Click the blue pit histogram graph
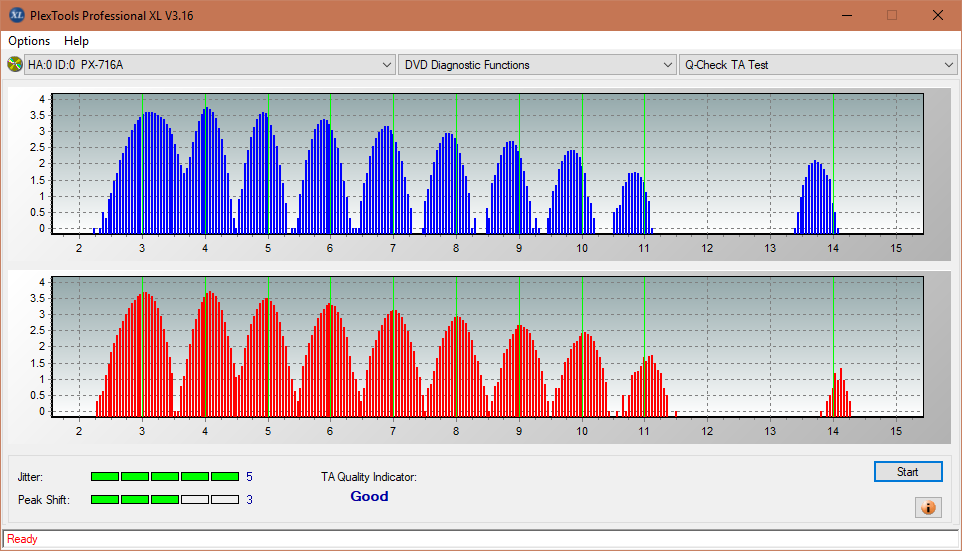Viewport: 962px width, 551px height. pyautogui.click(x=488, y=164)
